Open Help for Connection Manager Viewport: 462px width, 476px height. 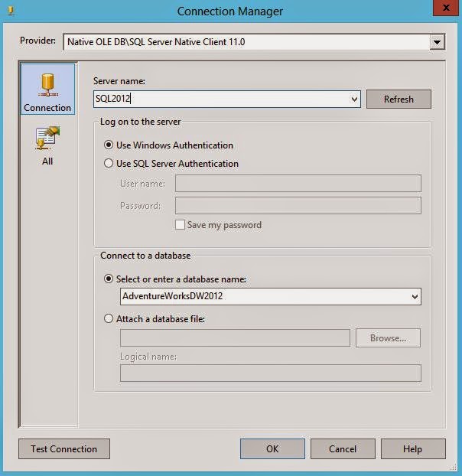click(413, 448)
